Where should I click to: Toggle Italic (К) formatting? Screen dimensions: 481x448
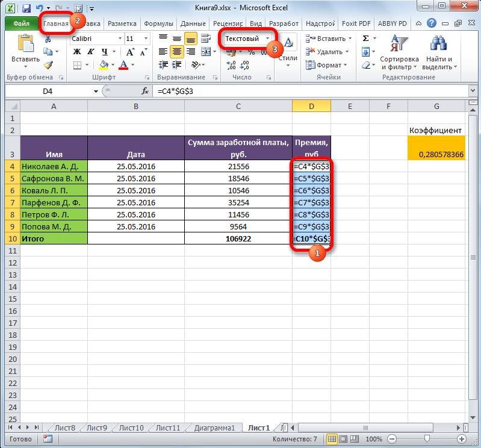90,52
